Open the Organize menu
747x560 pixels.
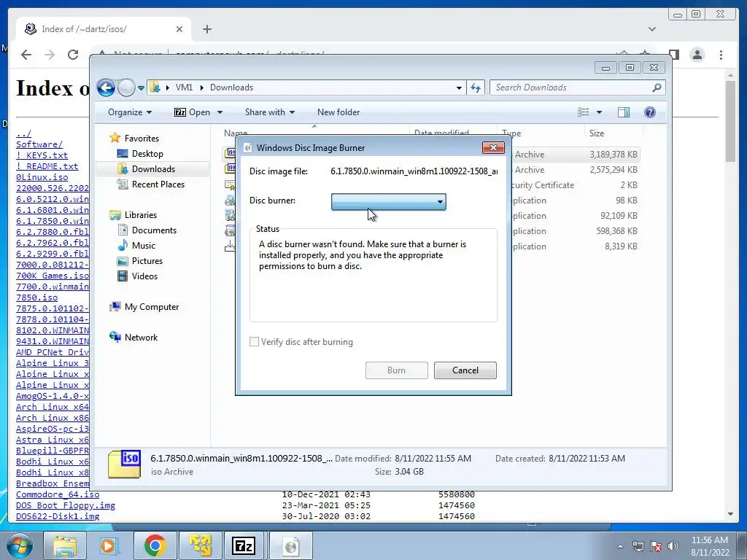[130, 112]
